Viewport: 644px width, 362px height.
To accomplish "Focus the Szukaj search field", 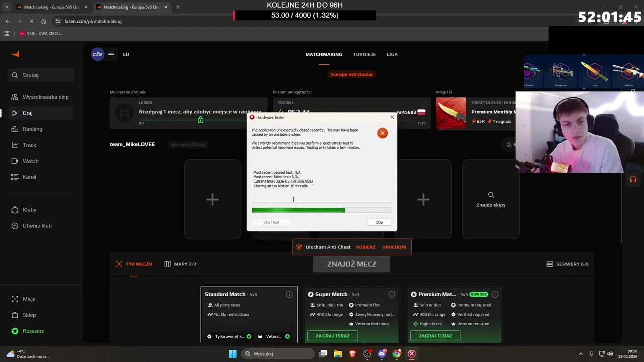I will tap(41, 75).
